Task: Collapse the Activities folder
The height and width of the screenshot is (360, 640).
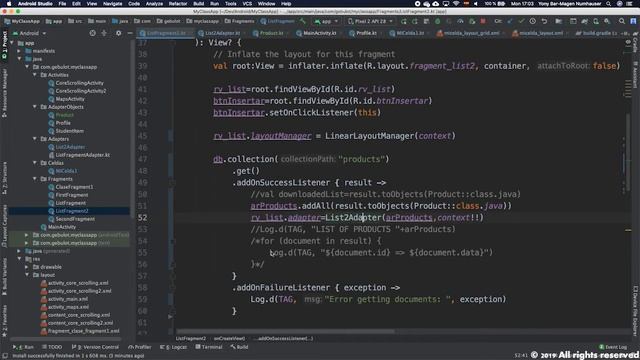Action: pos(35,75)
